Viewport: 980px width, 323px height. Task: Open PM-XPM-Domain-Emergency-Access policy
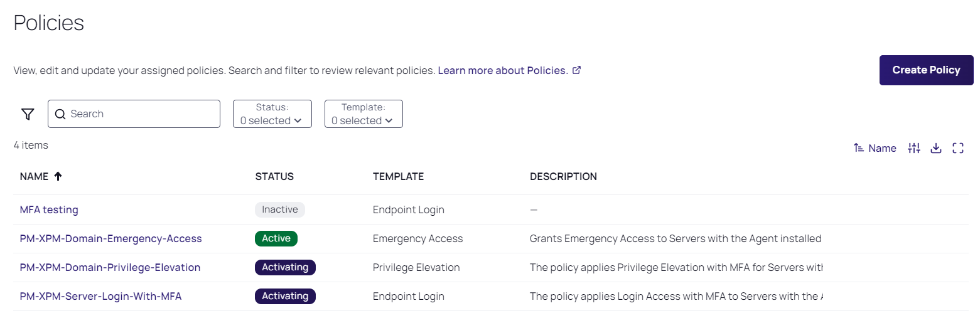pos(110,238)
